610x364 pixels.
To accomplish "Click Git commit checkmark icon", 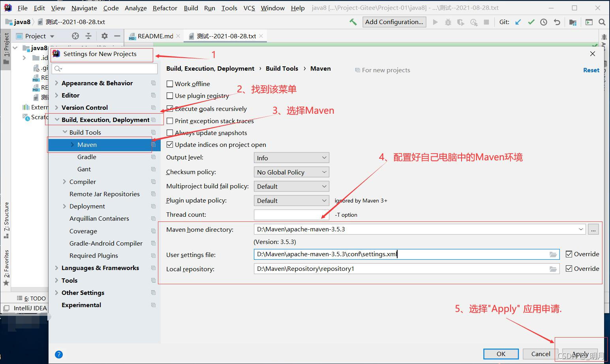I will (531, 22).
